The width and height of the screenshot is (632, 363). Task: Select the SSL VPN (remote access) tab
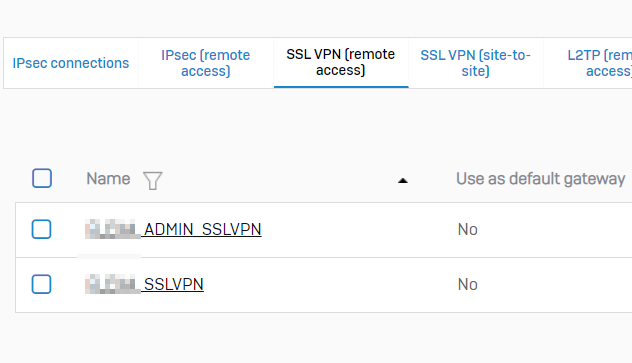(341, 62)
